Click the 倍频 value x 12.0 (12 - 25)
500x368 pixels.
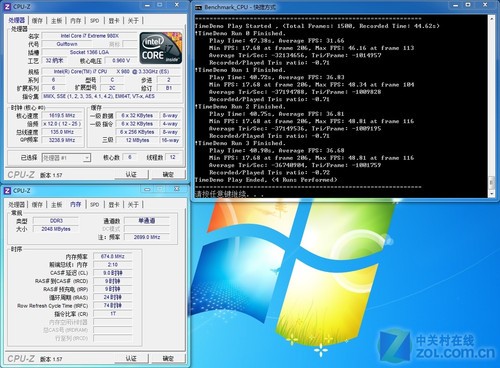[x=62, y=124]
